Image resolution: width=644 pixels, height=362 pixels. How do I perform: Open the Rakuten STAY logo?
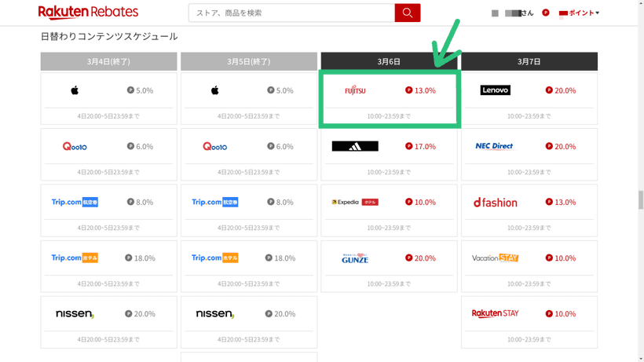pyautogui.click(x=496, y=313)
